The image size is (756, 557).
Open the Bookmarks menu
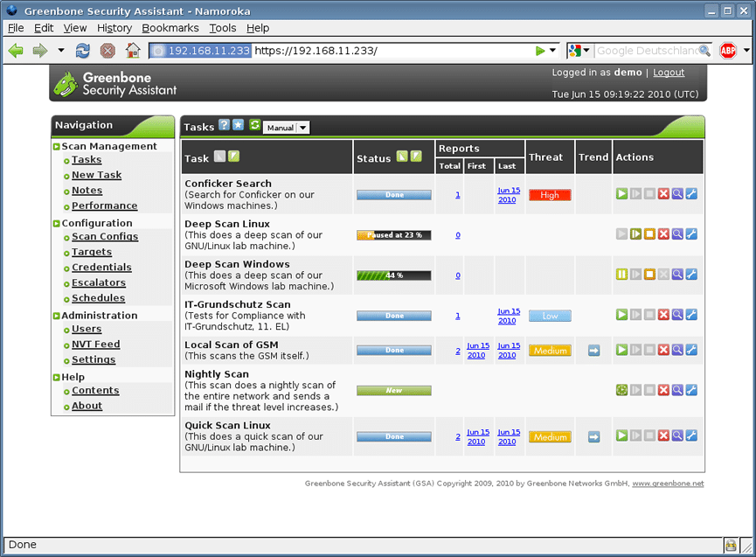tap(170, 27)
